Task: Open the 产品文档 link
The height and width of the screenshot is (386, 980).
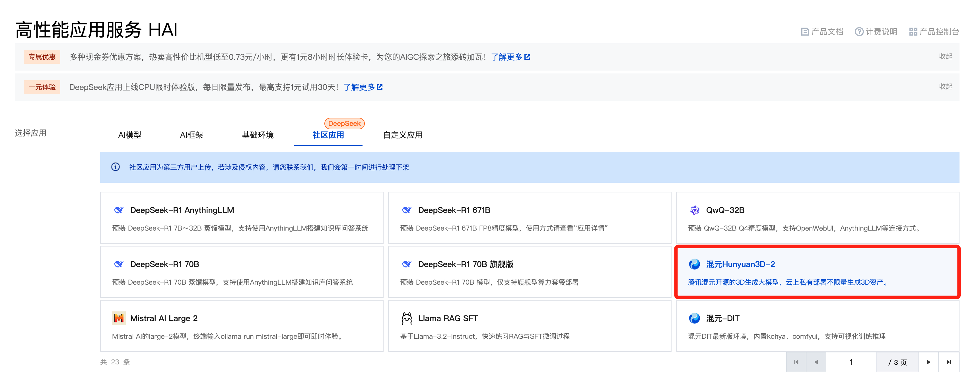Action: coord(822,32)
